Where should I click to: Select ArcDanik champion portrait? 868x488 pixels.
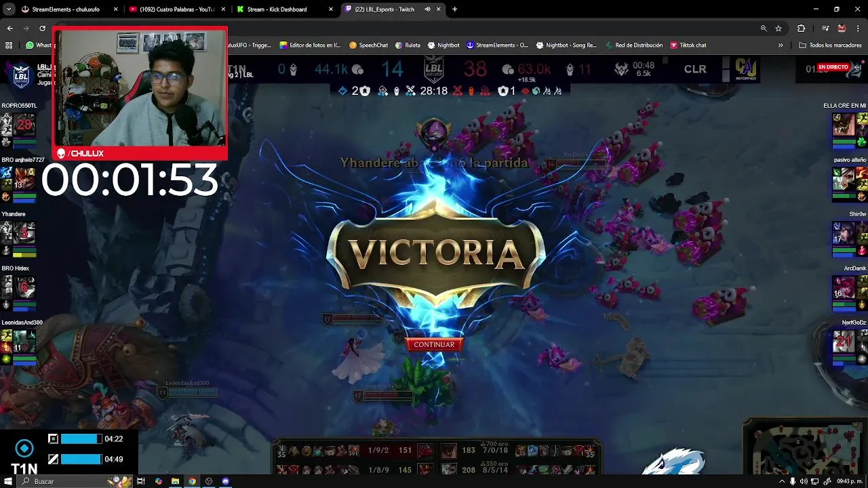click(x=844, y=287)
